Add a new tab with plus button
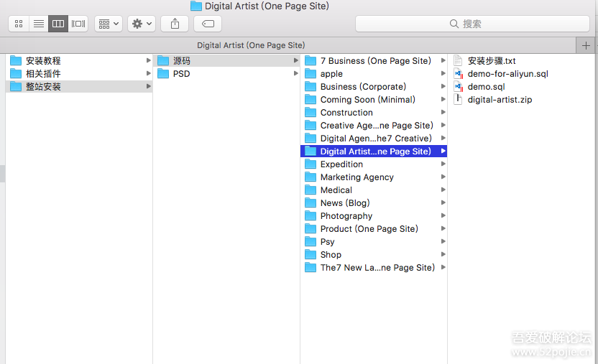The image size is (598, 364). point(587,45)
